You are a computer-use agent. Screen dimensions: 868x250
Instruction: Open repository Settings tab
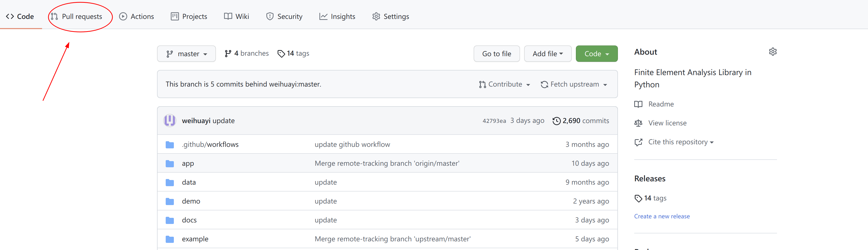click(x=391, y=16)
